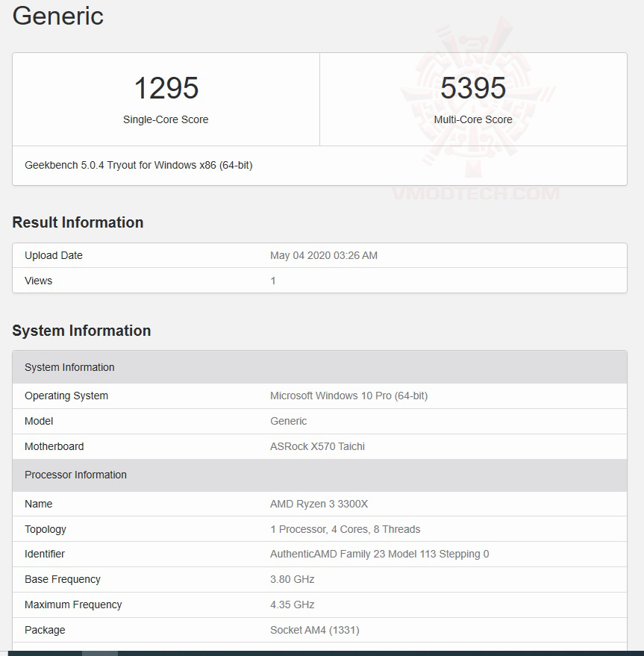Click the single-core score 1295

[166, 88]
